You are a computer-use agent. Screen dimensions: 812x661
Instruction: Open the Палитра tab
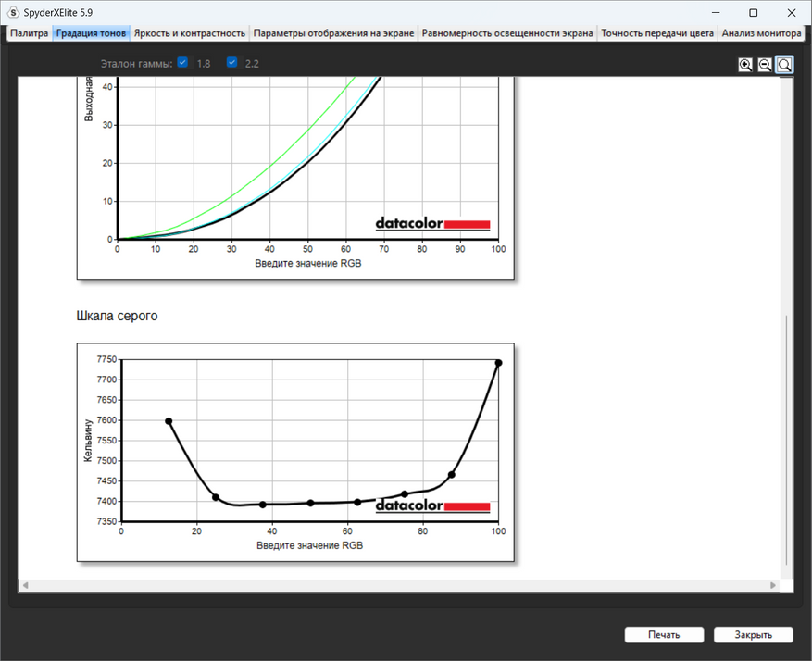(x=29, y=33)
